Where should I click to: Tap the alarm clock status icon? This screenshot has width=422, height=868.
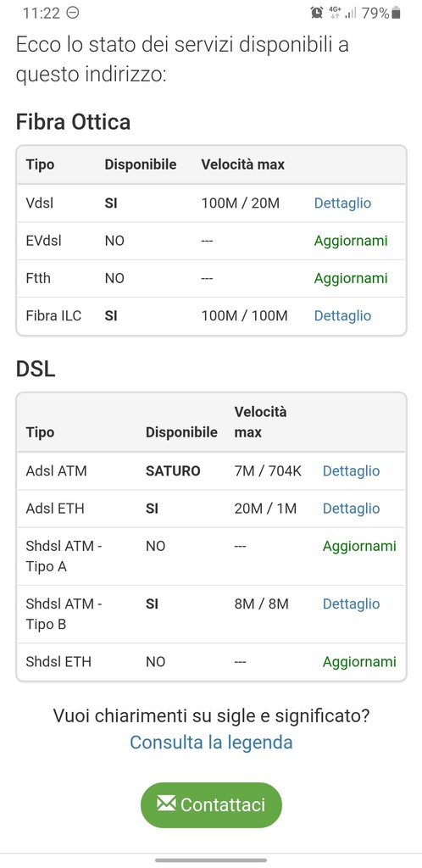click(x=317, y=13)
